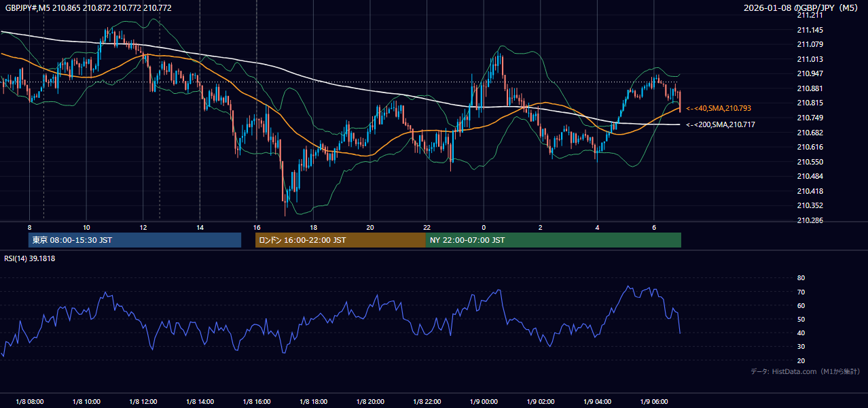Viewport: 868px width, 408px height.
Task: Click price axis value 210.352
Action: (810, 205)
